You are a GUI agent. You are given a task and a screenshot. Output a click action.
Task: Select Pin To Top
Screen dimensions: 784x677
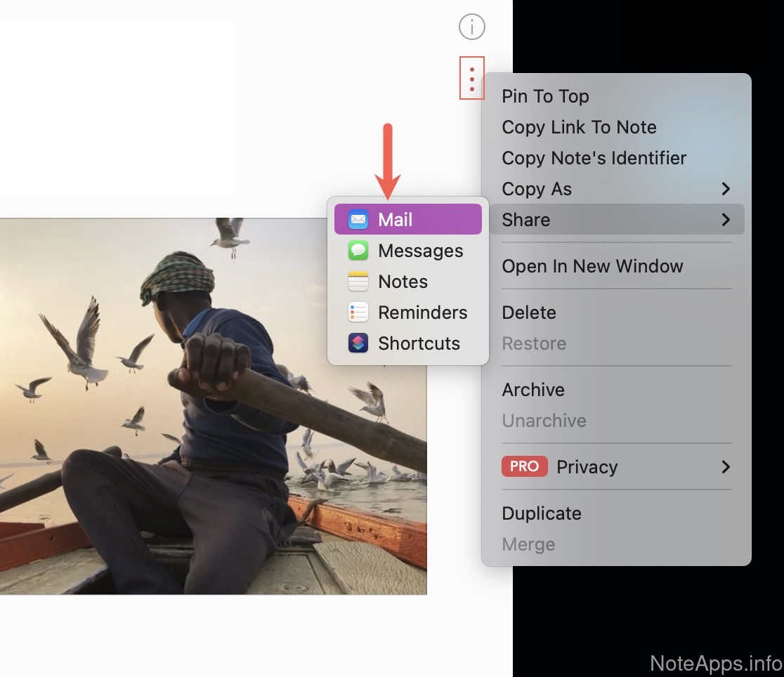click(x=545, y=96)
